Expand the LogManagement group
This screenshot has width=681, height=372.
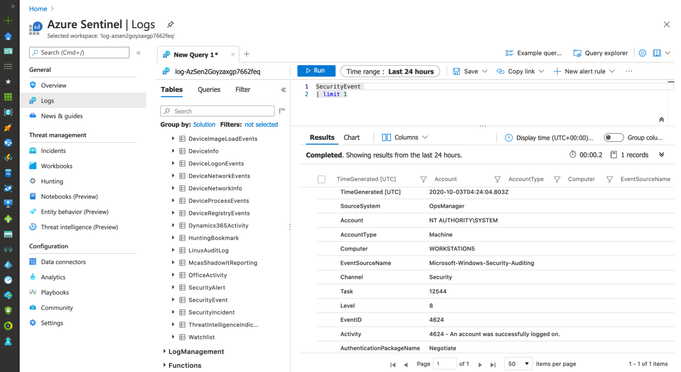pos(164,351)
